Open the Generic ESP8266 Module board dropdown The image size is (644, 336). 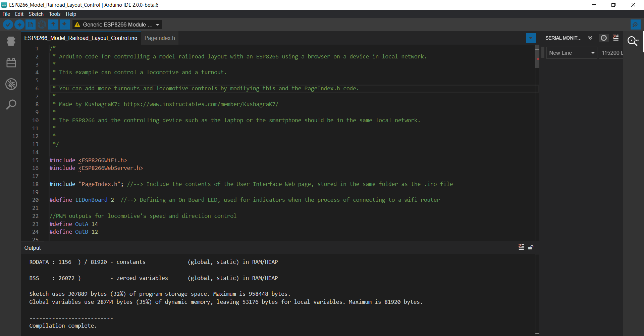(x=117, y=25)
